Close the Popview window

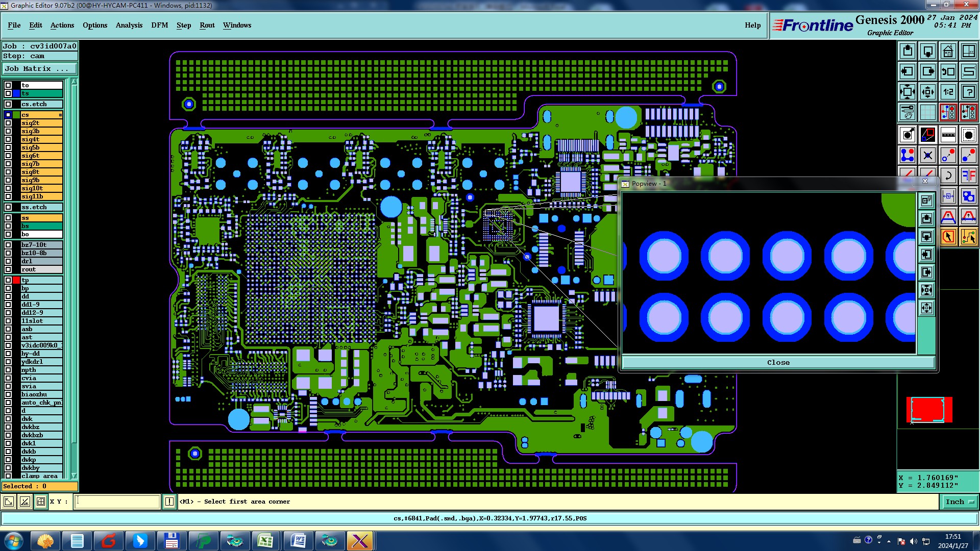click(x=778, y=362)
